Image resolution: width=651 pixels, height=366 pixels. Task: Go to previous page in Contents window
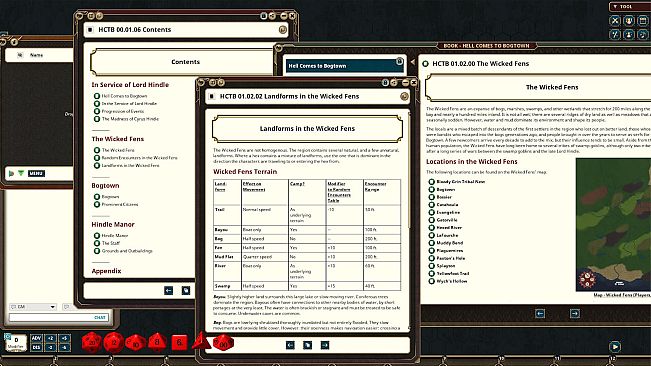(x=169, y=290)
